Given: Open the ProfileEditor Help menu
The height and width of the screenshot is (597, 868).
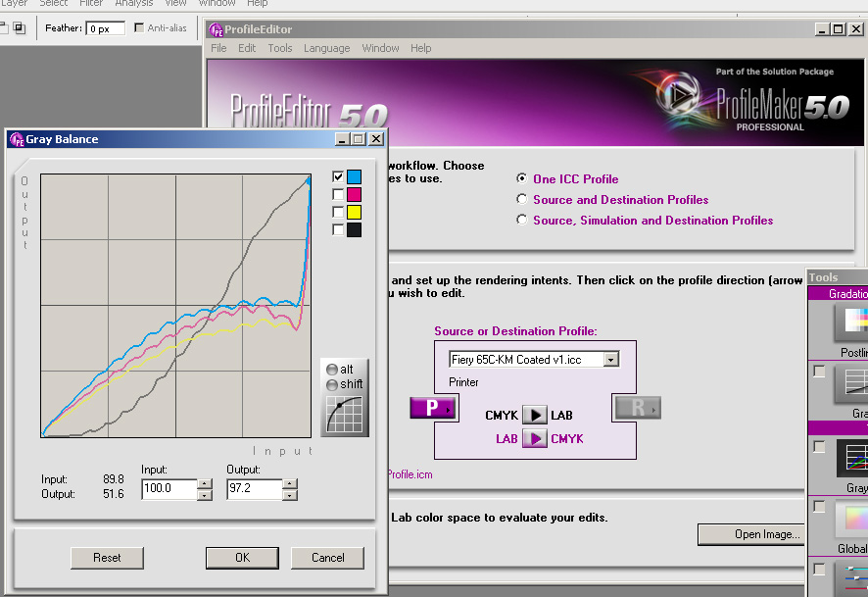Looking at the screenshot, I should (x=420, y=48).
